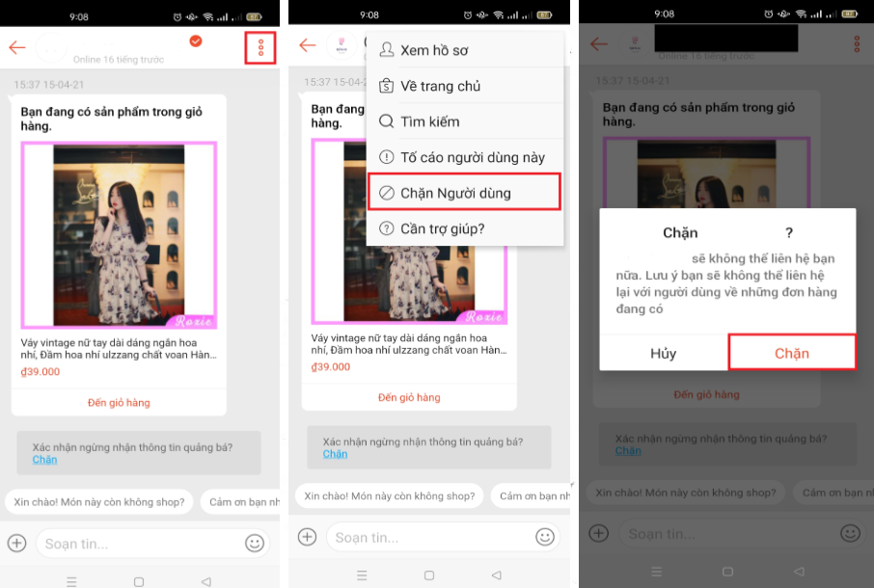874x588 pixels.
Task: Select 'Tìm kiếm' in the chat menu
Action: 429,121
